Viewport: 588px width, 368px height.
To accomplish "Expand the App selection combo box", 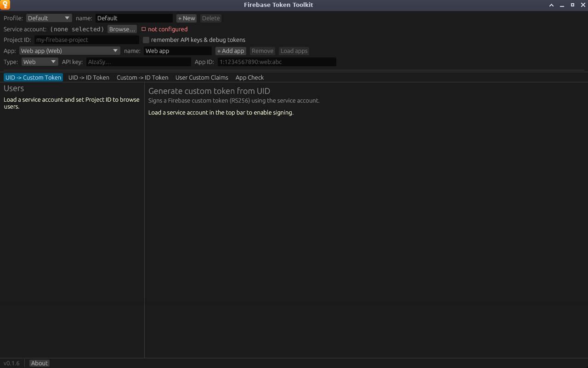I will pos(70,51).
